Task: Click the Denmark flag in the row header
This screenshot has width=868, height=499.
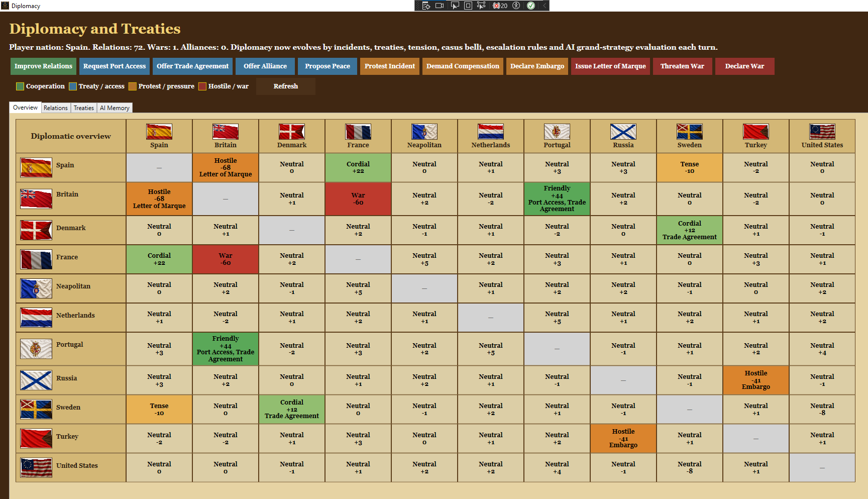Action: pos(36,230)
